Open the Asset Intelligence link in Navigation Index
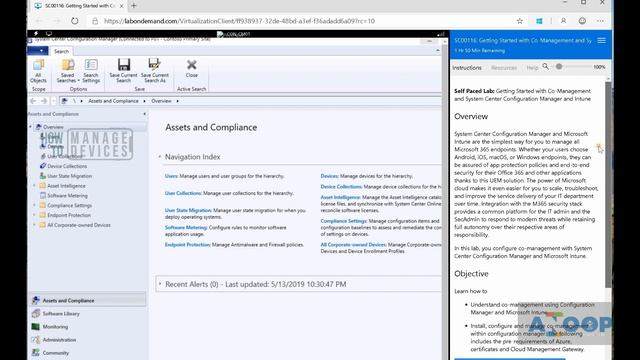This screenshot has width=640, height=360. pos(340,197)
